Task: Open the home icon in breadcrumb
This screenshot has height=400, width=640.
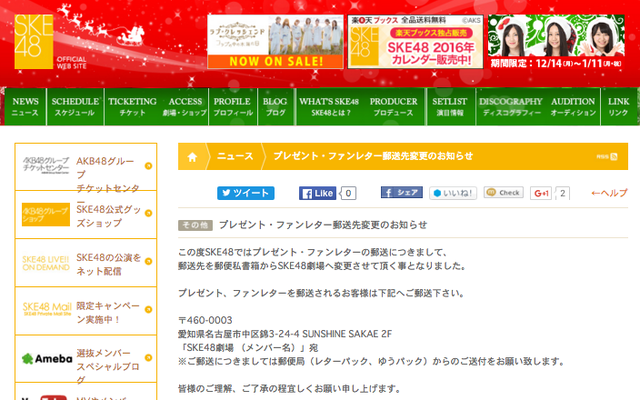Action: click(x=192, y=157)
